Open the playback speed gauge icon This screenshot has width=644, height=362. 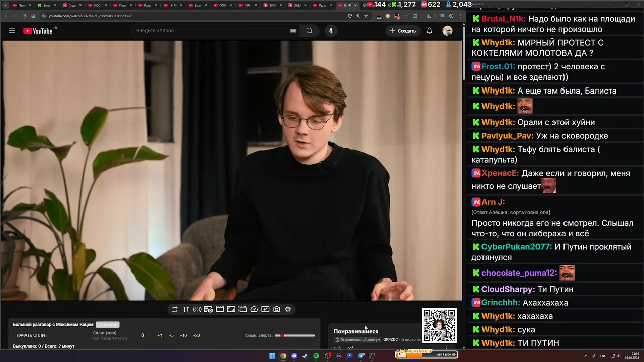254,309
